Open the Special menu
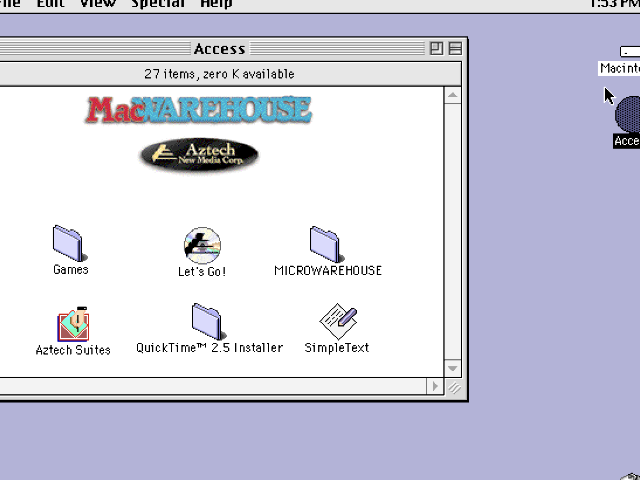 click(158, 4)
